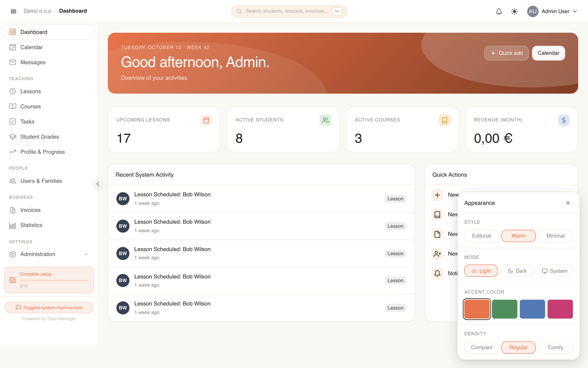
Task: Pick the blue accent color
Action: pos(532,309)
